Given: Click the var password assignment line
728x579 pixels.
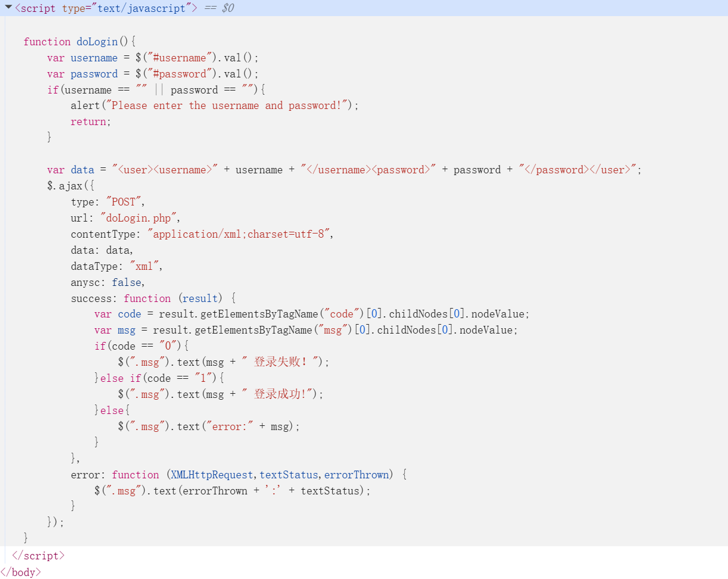Looking at the screenshot, I should [153, 74].
